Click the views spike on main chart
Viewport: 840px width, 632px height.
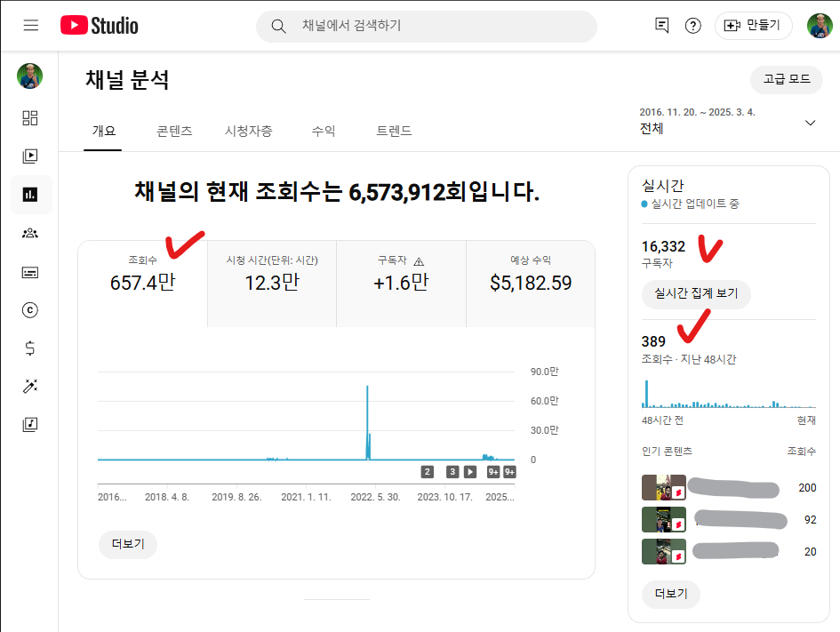pyautogui.click(x=367, y=422)
